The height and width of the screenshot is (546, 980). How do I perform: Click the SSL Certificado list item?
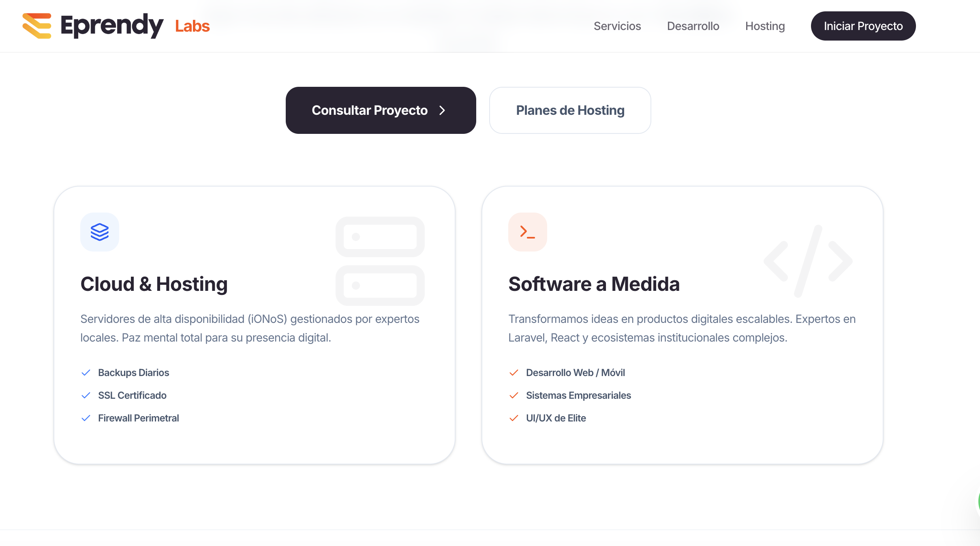pos(124,396)
